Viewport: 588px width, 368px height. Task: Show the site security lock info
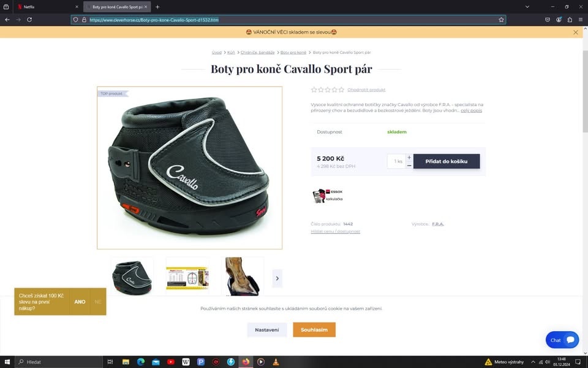coord(84,20)
